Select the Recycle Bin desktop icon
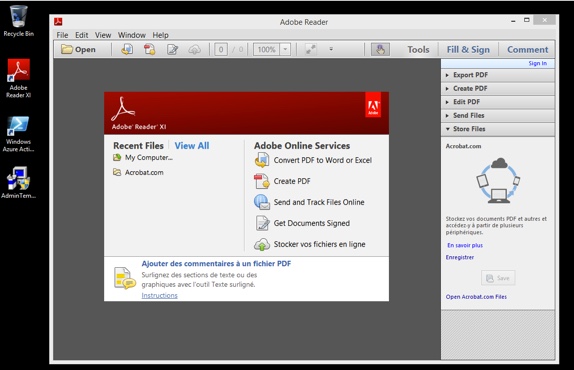Viewport: 574px width, 370px height. pos(18,21)
